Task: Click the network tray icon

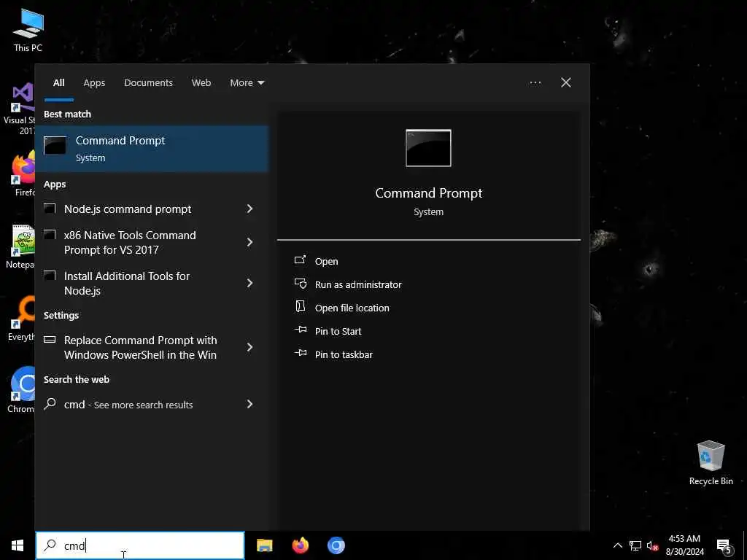Action: coord(635,545)
